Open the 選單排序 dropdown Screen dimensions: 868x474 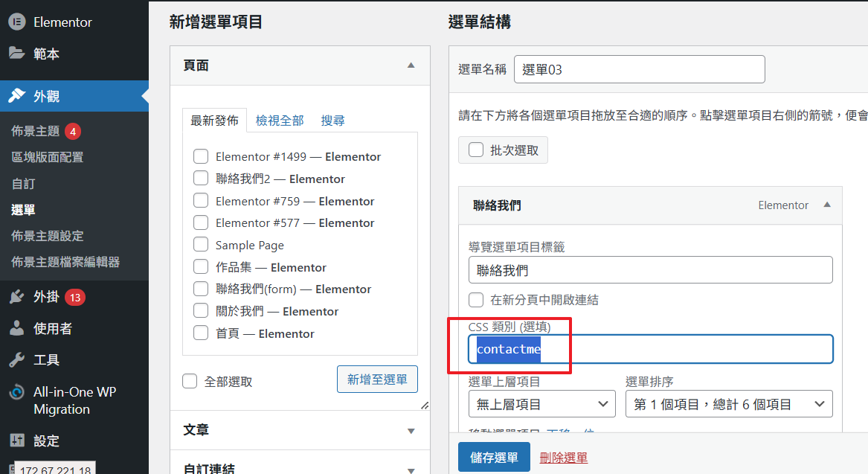pyautogui.click(x=728, y=405)
